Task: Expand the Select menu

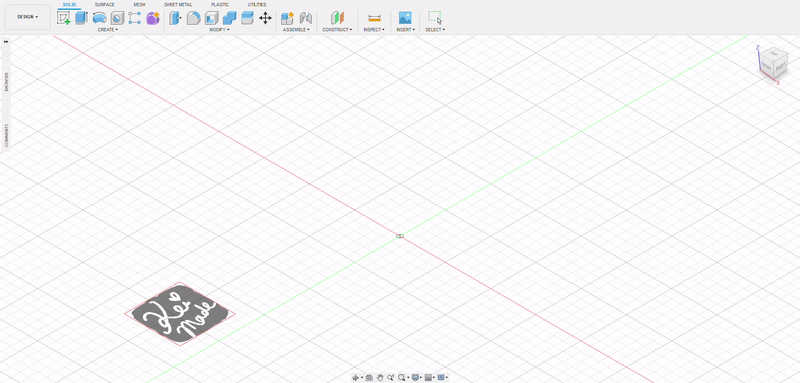Action: 435,30
